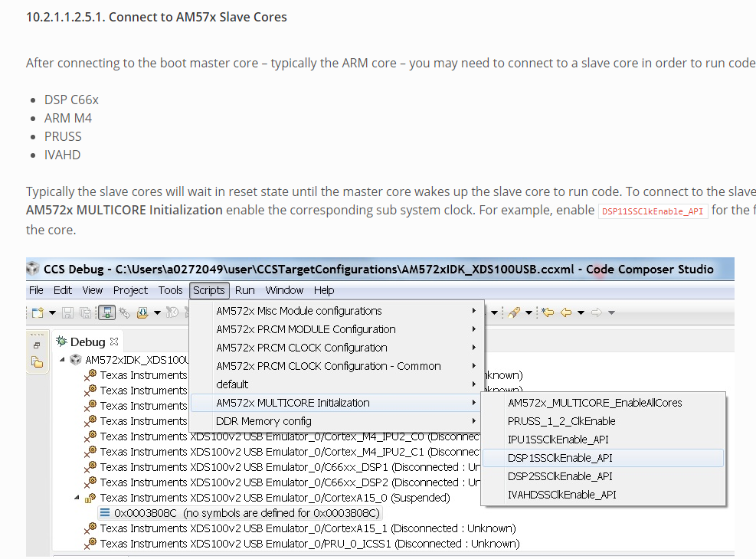Screen dimensions: 756x559
Task: Click the New file toolbar icon
Action: (x=38, y=312)
